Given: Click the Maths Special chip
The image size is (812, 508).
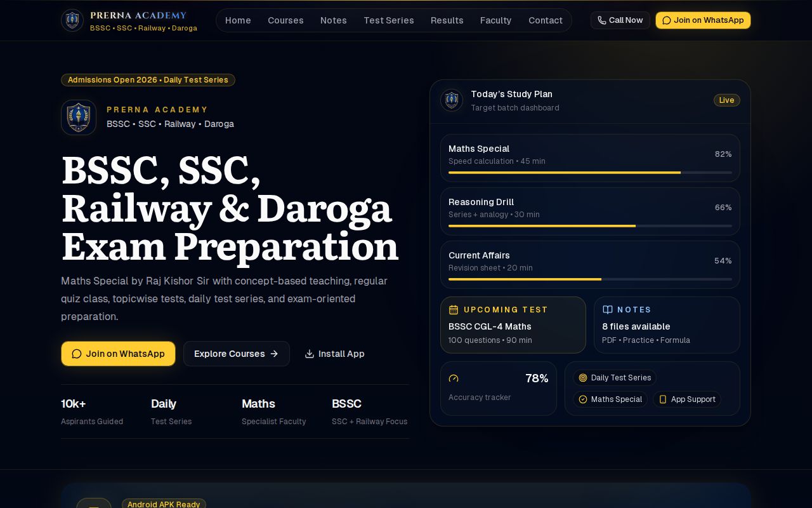Looking at the screenshot, I should 610,399.
